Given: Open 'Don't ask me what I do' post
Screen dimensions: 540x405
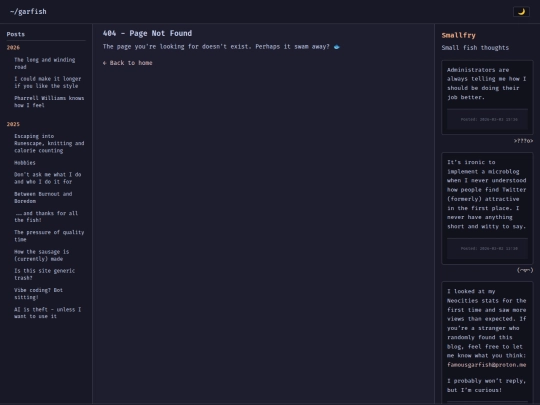Looking at the screenshot, I should click(x=48, y=178).
